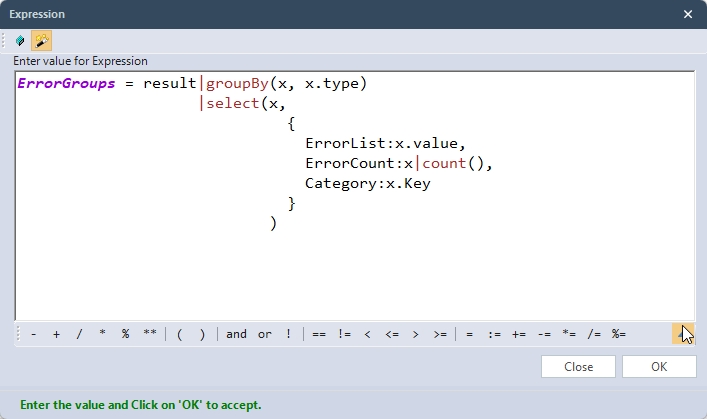Insert the '<' less-than operator
Viewport: 707px width, 419px height.
[x=367, y=334]
